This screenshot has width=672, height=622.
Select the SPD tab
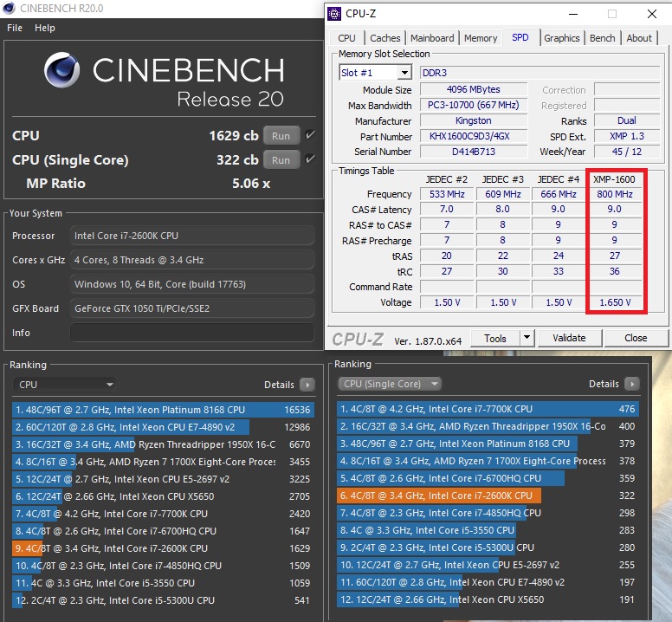tap(520, 37)
